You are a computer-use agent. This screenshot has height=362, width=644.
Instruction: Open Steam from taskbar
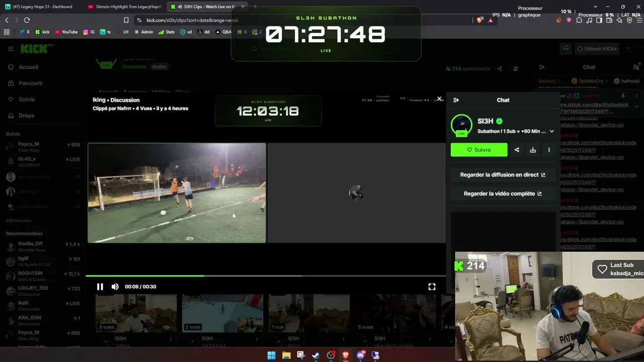316,355
